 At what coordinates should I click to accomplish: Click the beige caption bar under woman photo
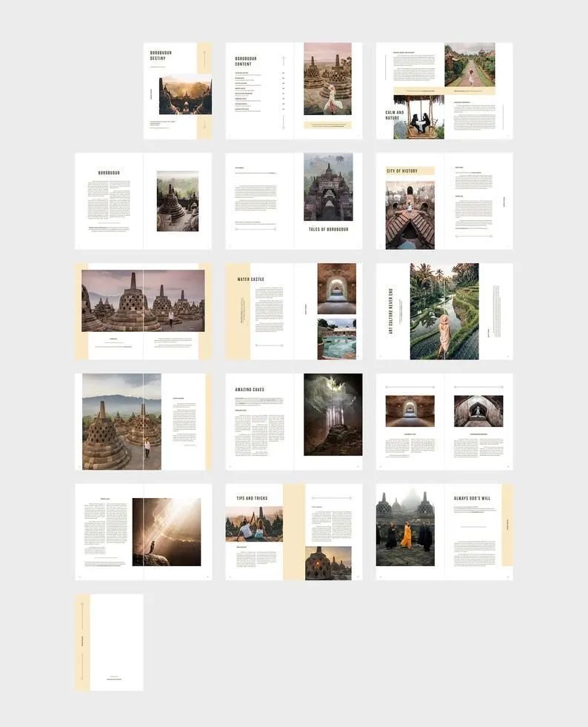[327, 125]
